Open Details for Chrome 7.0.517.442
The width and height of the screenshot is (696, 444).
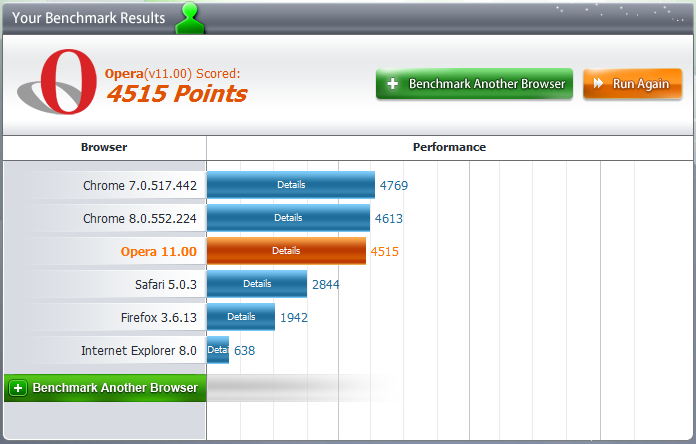coord(291,185)
